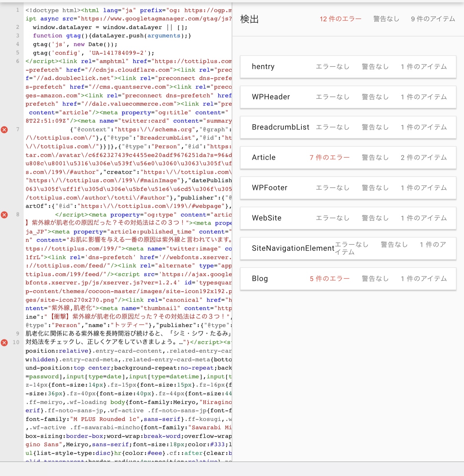Open the Blog item with 5 errors

point(348,279)
